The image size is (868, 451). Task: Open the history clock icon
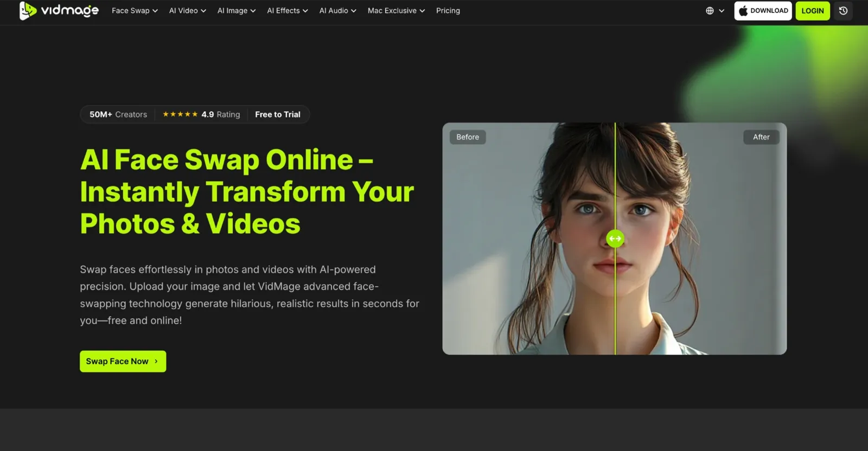point(843,11)
